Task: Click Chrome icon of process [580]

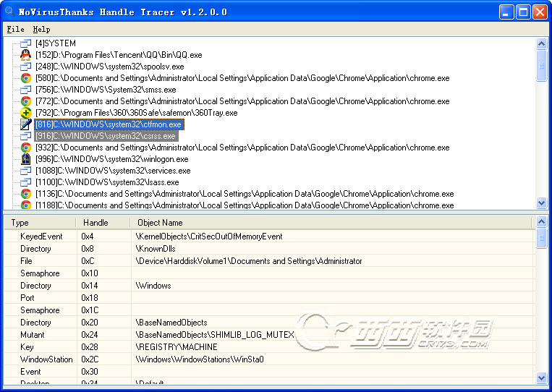Action: [25, 78]
